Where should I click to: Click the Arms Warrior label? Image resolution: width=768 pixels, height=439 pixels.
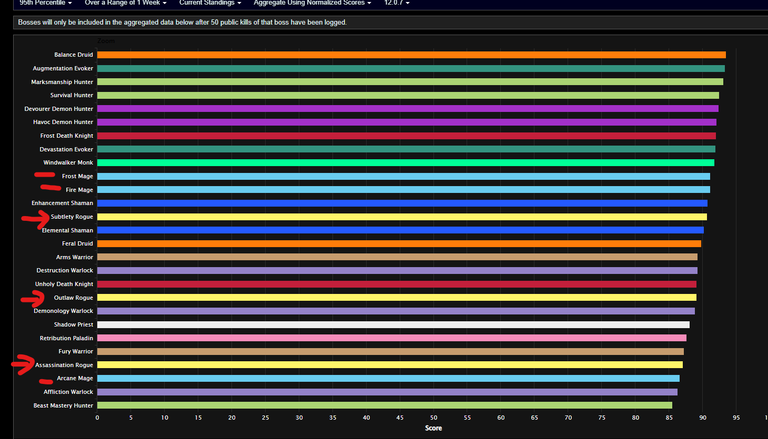click(x=74, y=257)
